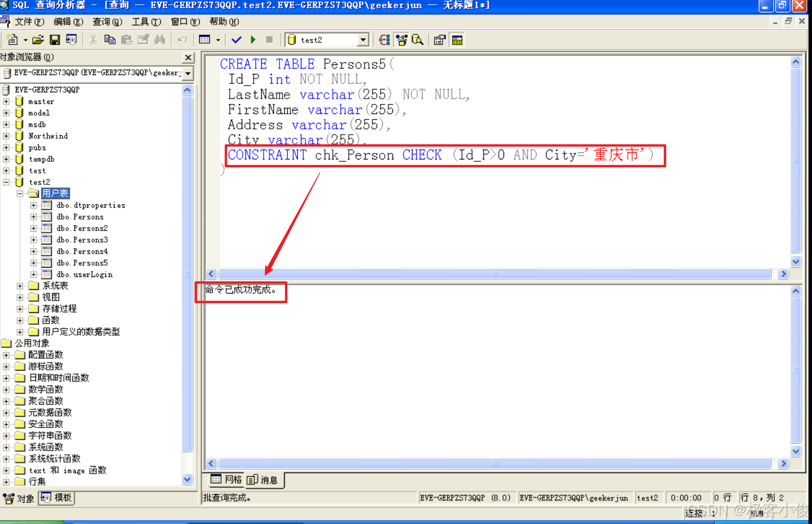The height and width of the screenshot is (524, 812).
Task: Click the Execute Mode grid icon
Action: coord(204,40)
